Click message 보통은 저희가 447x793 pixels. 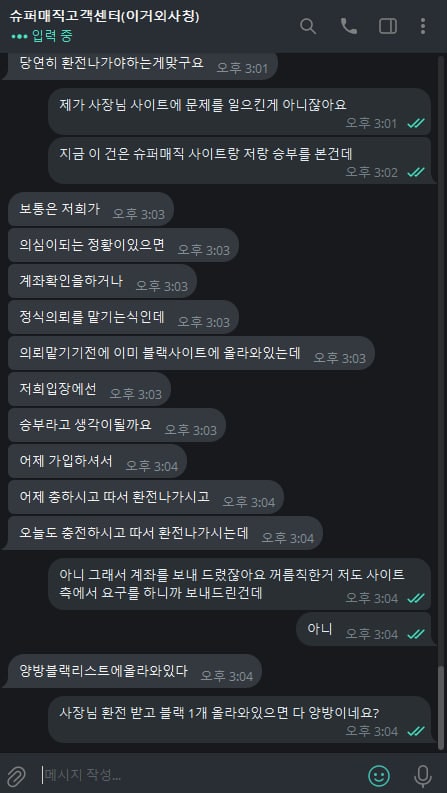click(x=91, y=209)
